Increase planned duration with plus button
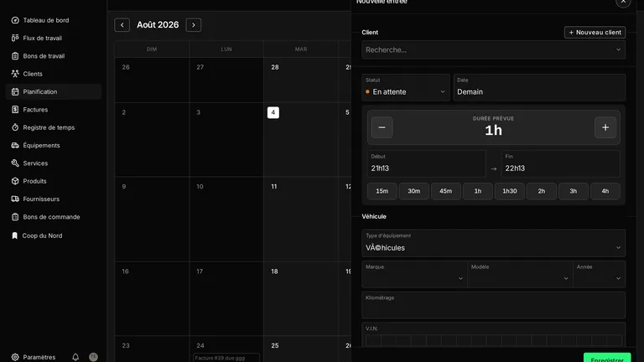Image resolution: width=644 pixels, height=362 pixels. (605, 127)
